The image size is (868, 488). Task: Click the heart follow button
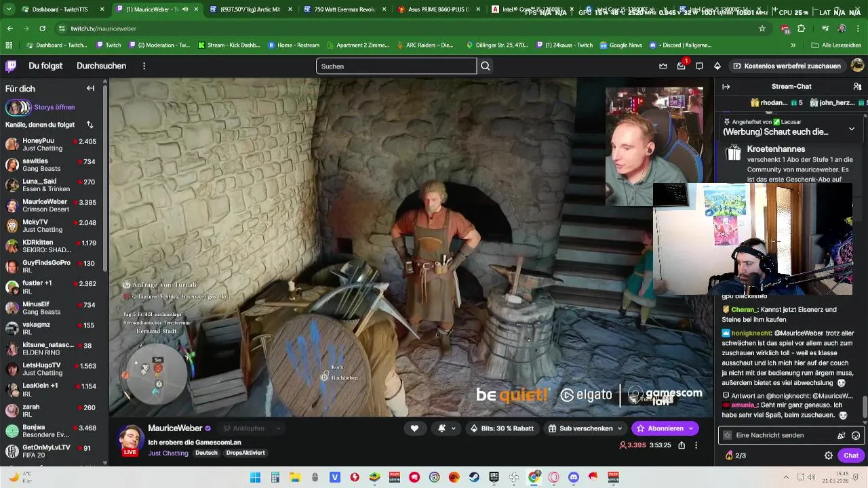tap(414, 428)
